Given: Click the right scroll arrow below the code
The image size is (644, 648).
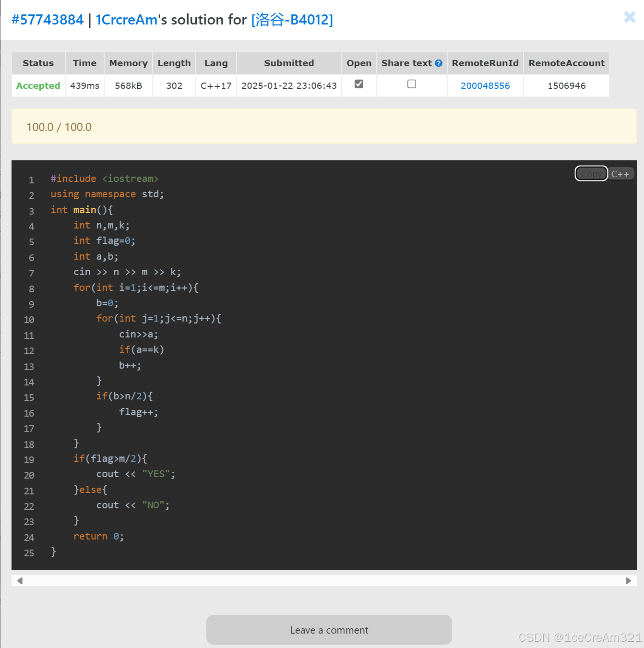Looking at the screenshot, I should [x=629, y=581].
